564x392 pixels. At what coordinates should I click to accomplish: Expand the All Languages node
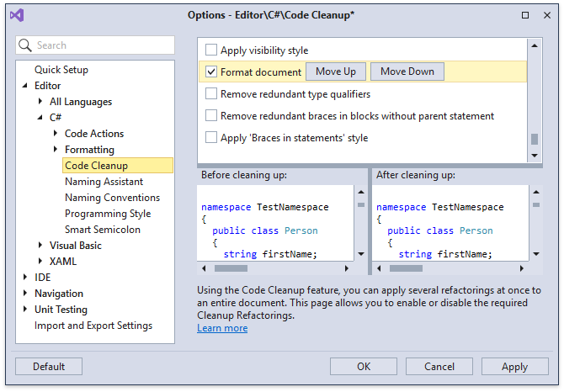[40, 102]
